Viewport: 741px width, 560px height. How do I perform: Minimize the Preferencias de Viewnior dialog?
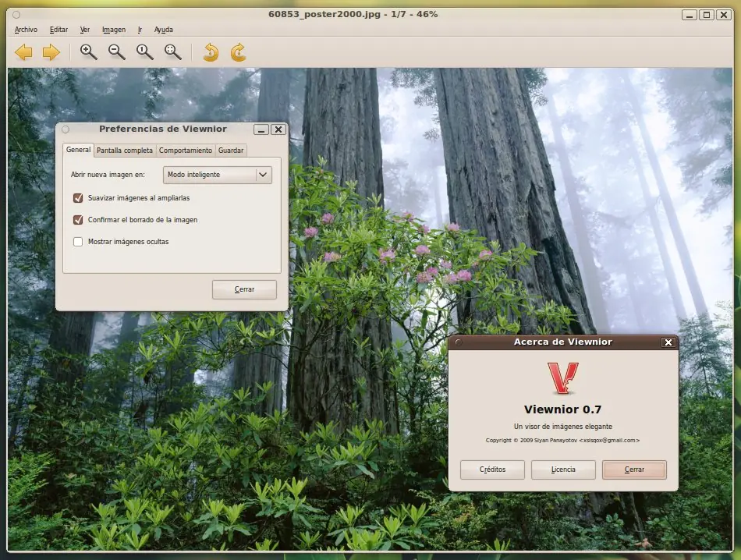[261, 129]
